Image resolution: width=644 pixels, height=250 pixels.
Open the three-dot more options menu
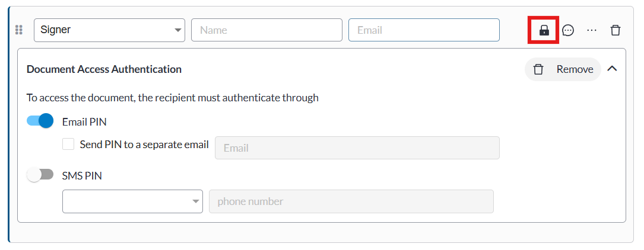(592, 30)
